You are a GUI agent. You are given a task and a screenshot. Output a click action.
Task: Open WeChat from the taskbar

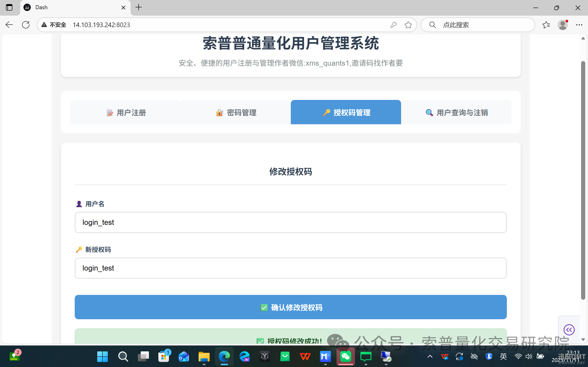coord(346,357)
